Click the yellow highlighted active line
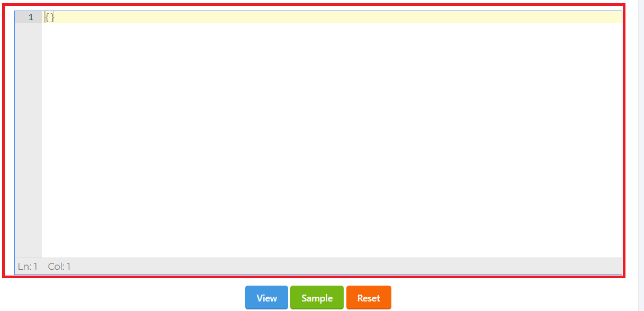The width and height of the screenshot is (644, 311). tap(331, 17)
